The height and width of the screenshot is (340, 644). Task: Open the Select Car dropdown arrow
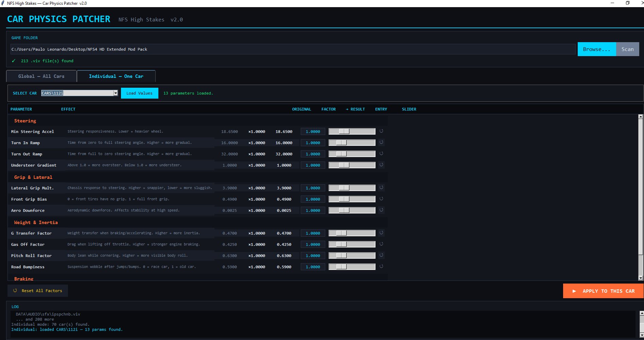click(116, 93)
